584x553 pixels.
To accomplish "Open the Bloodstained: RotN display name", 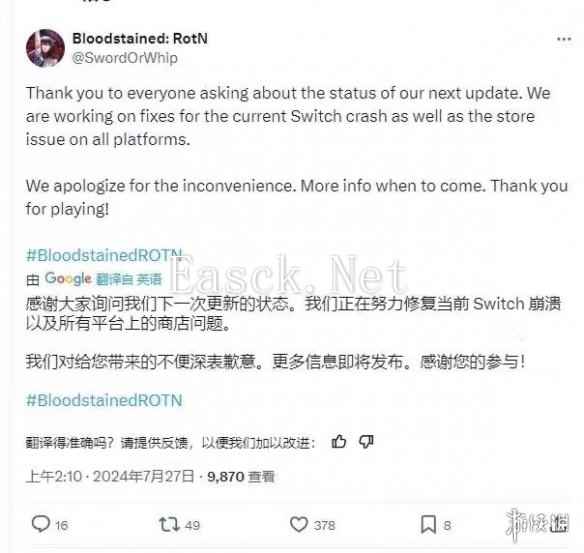I will (140, 38).
